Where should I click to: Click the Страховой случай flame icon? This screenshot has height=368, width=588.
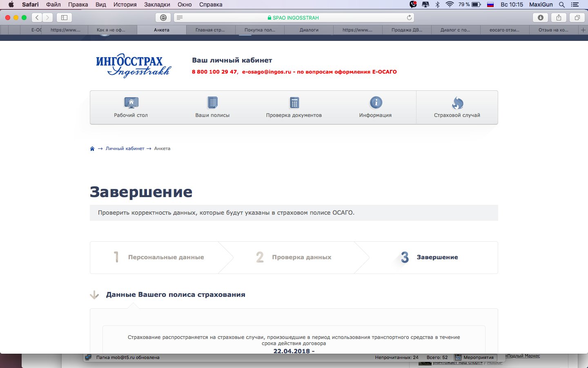(457, 103)
